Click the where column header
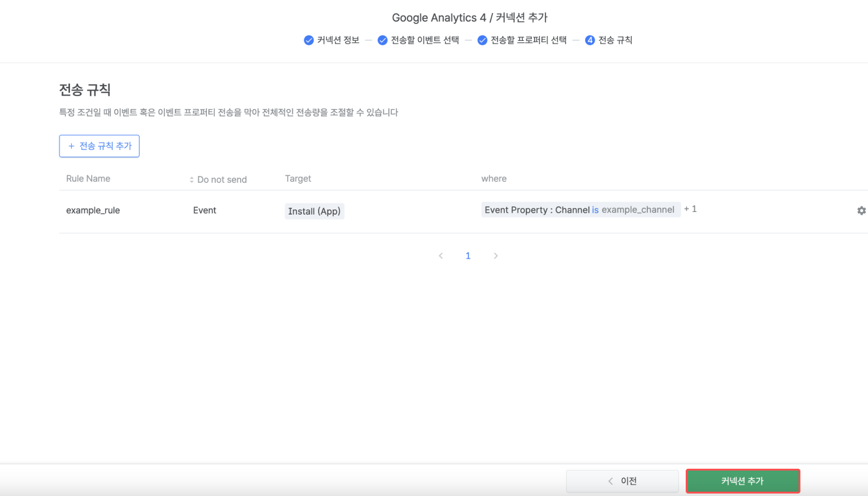868x496 pixels. [494, 179]
